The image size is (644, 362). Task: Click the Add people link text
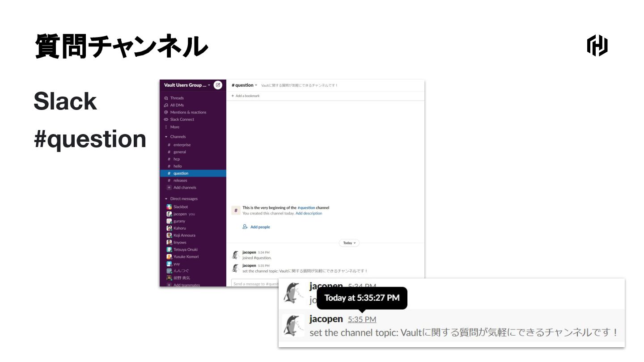pyautogui.click(x=260, y=227)
